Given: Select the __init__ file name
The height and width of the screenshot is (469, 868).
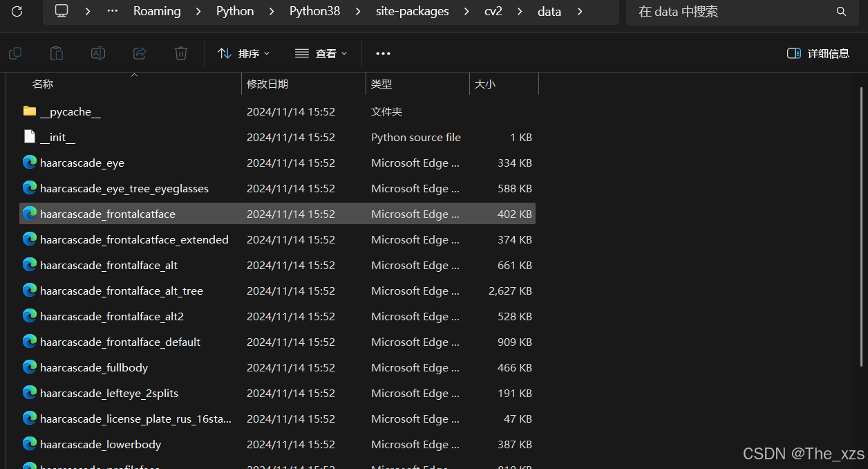Looking at the screenshot, I should point(58,137).
